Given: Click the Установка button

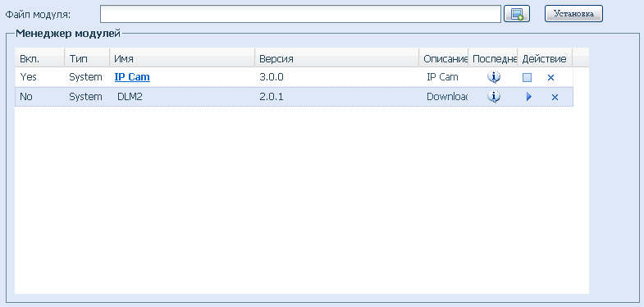Looking at the screenshot, I should [x=573, y=14].
